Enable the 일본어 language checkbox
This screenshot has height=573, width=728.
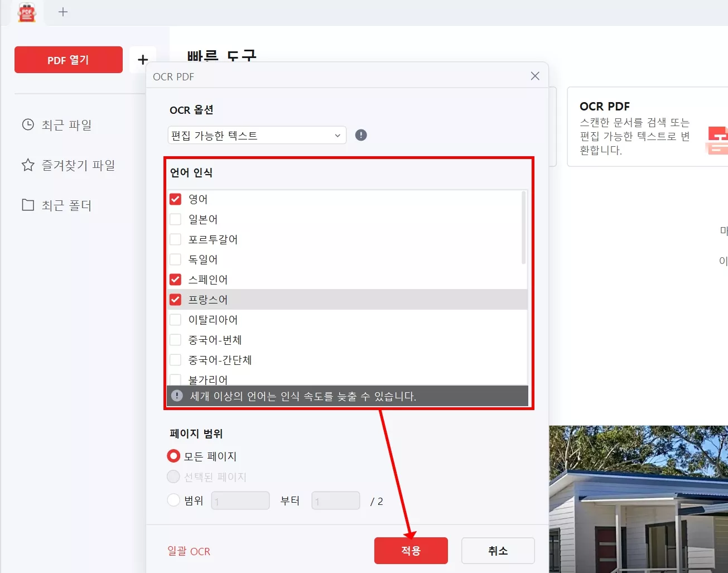pos(175,219)
